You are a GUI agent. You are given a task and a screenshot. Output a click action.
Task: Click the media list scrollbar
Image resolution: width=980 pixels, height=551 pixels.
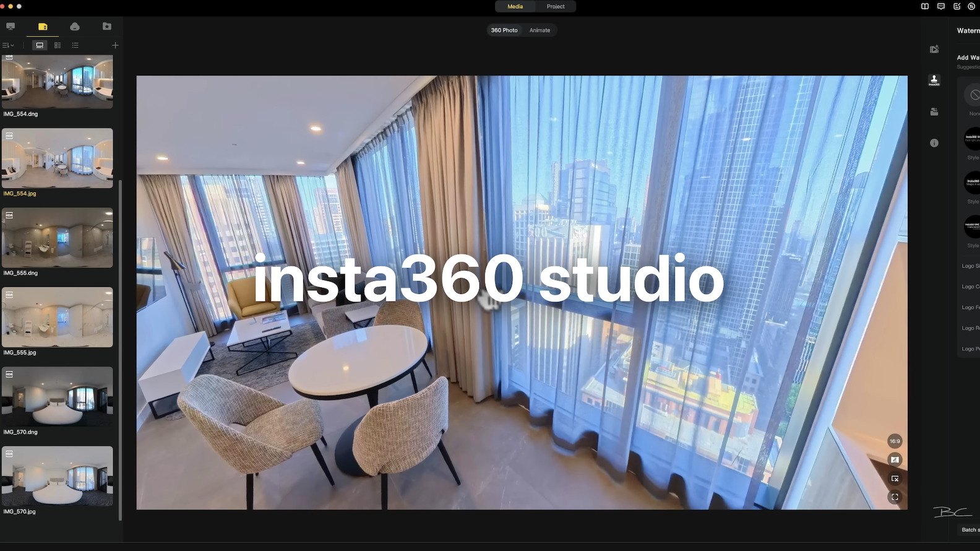[120, 350]
